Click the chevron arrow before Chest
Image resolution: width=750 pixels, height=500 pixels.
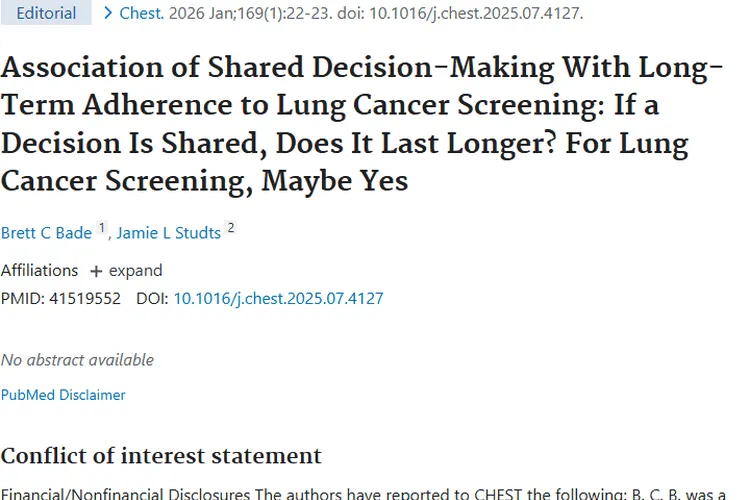click(107, 13)
